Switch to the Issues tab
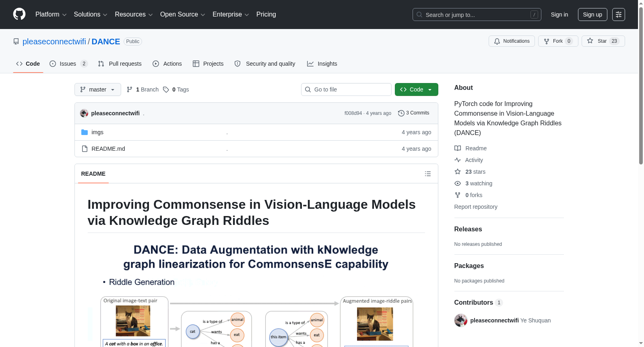Screen dimensions: 644x347 (x=68, y=64)
